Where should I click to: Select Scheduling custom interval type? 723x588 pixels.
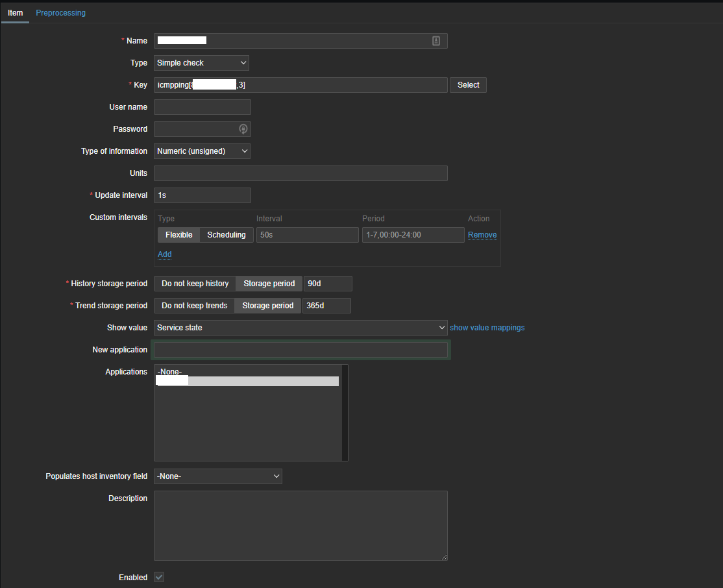[x=226, y=235]
